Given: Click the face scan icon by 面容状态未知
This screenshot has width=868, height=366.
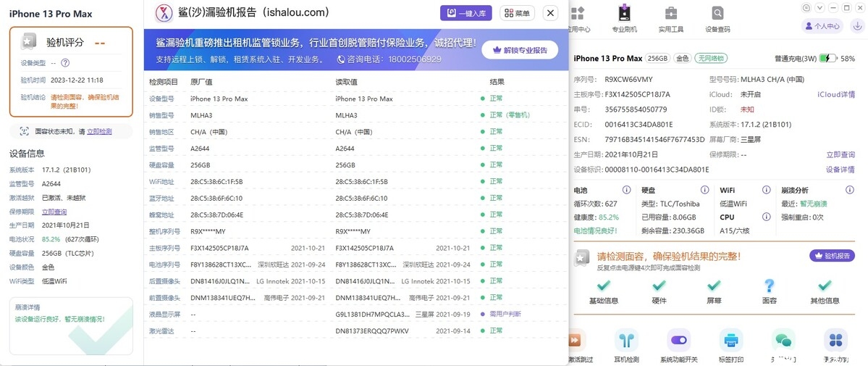Looking at the screenshot, I should (25, 131).
